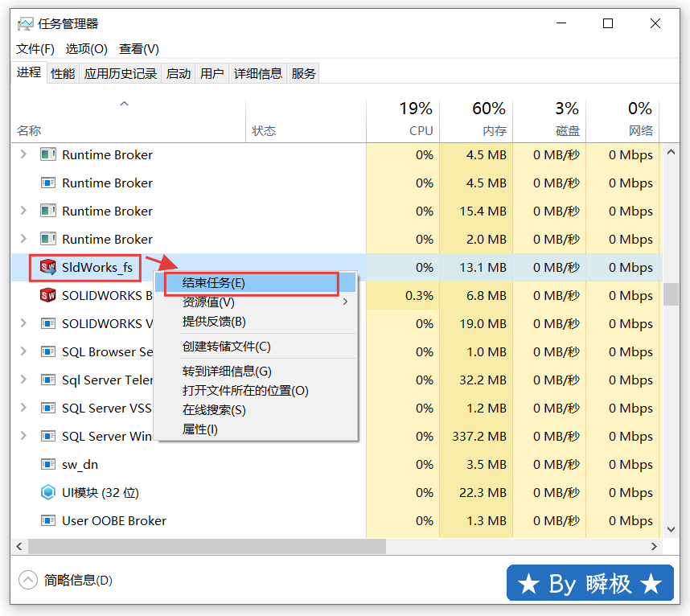690x616 pixels.
Task: Switch to the 性能 tab
Action: 63,73
